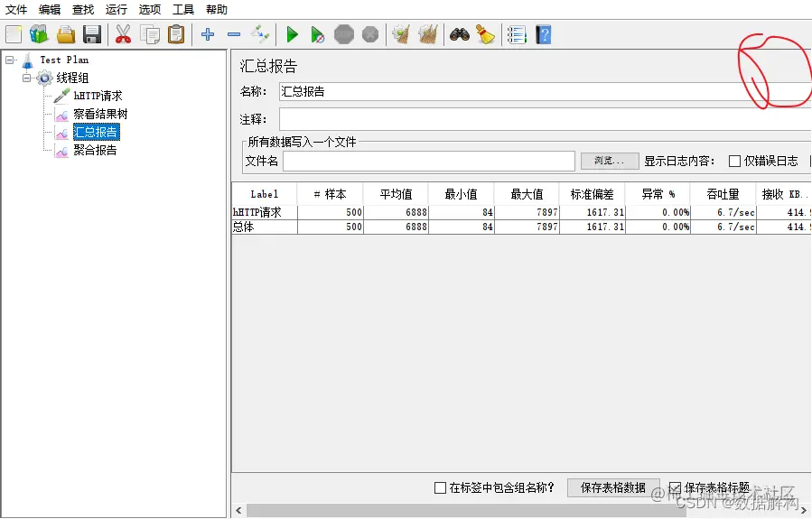This screenshot has height=519, width=812.
Task: Select 汇总报告 in the tree
Action: point(96,132)
